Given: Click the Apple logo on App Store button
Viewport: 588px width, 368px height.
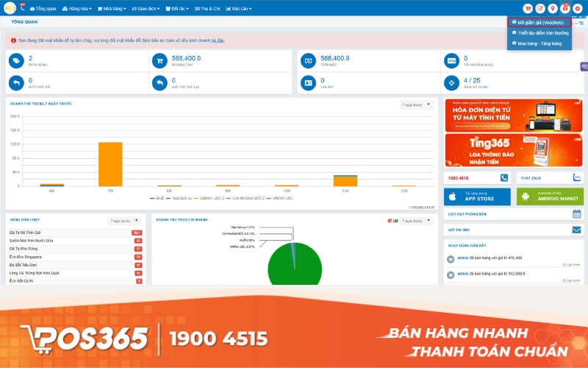Looking at the screenshot, I should pyautogui.click(x=453, y=197).
